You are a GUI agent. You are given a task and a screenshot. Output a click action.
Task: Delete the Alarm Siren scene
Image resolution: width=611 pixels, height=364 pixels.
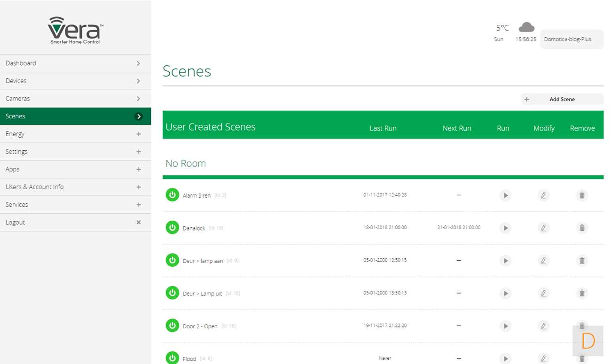click(582, 195)
